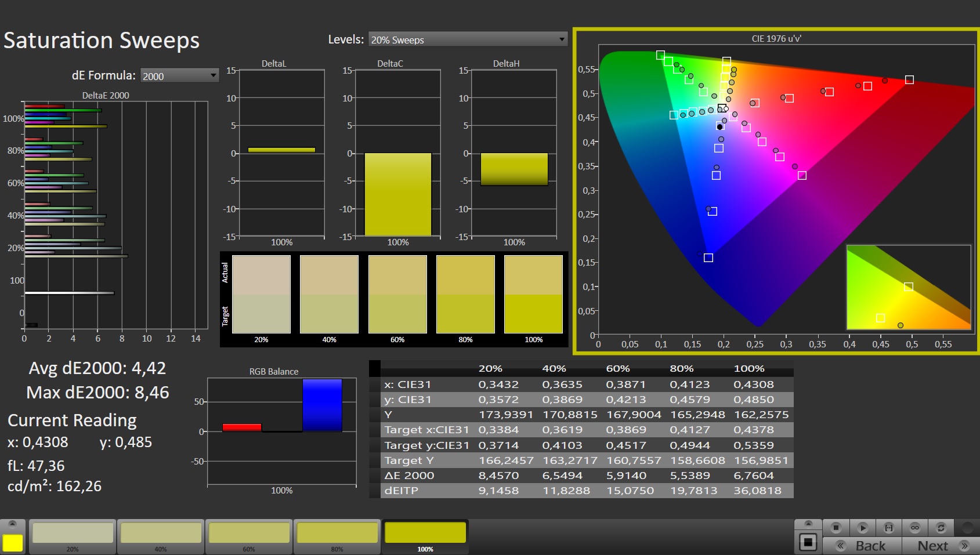The height and width of the screenshot is (555, 980).
Task: Open the Levels 20% Sweeps dropdown
Action: (x=468, y=39)
